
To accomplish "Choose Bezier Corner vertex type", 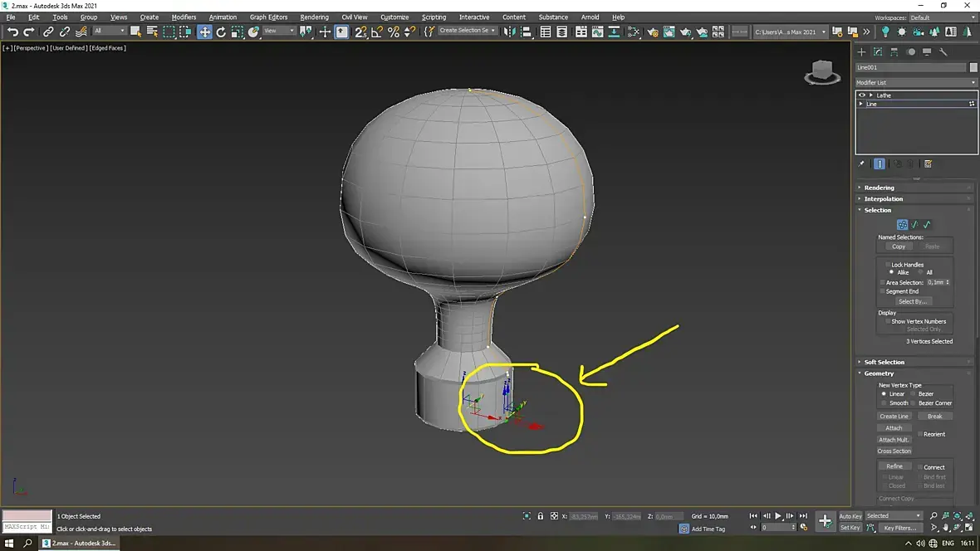I will coord(913,403).
